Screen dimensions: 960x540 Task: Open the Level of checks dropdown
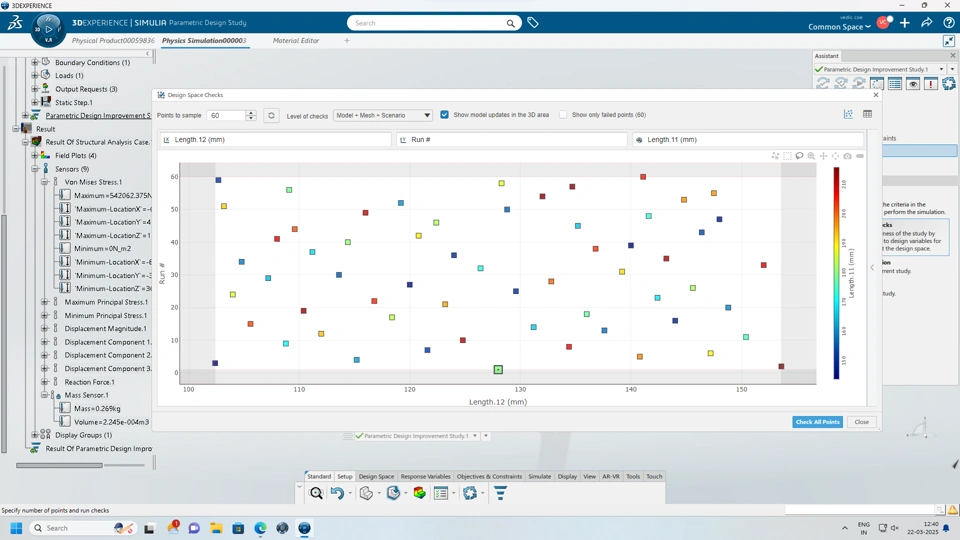click(x=383, y=115)
